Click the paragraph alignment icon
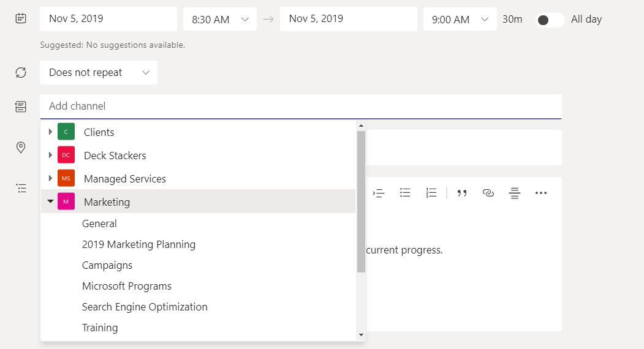The image size is (644, 349). coord(515,193)
